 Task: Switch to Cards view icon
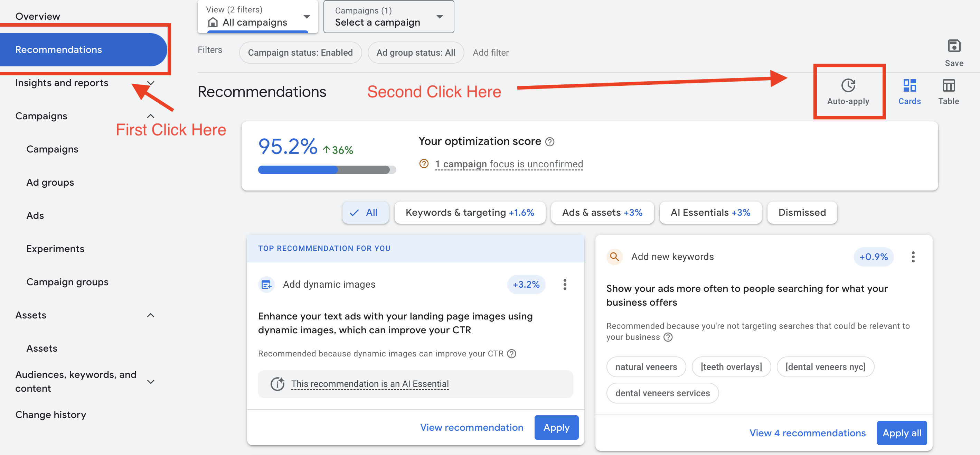point(909,86)
